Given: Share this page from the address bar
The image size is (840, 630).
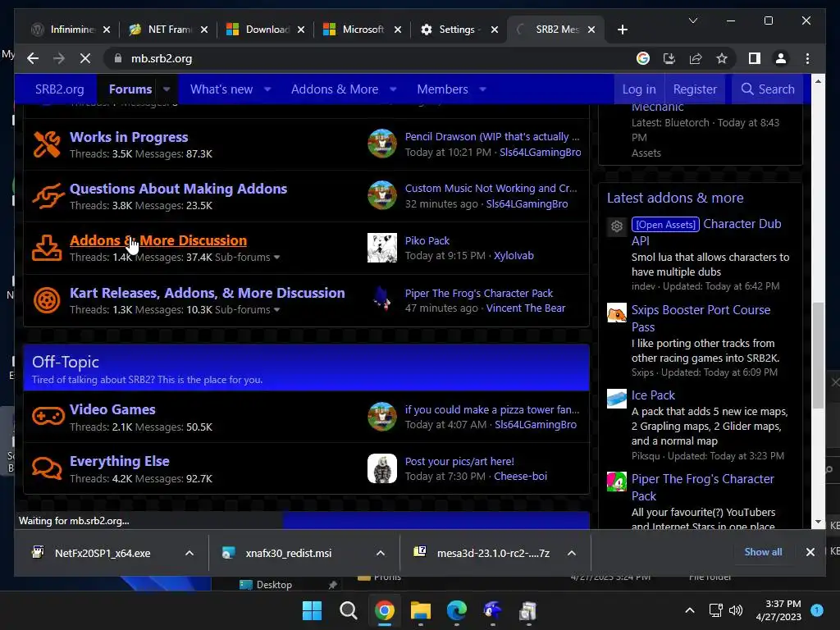Looking at the screenshot, I should (x=696, y=58).
